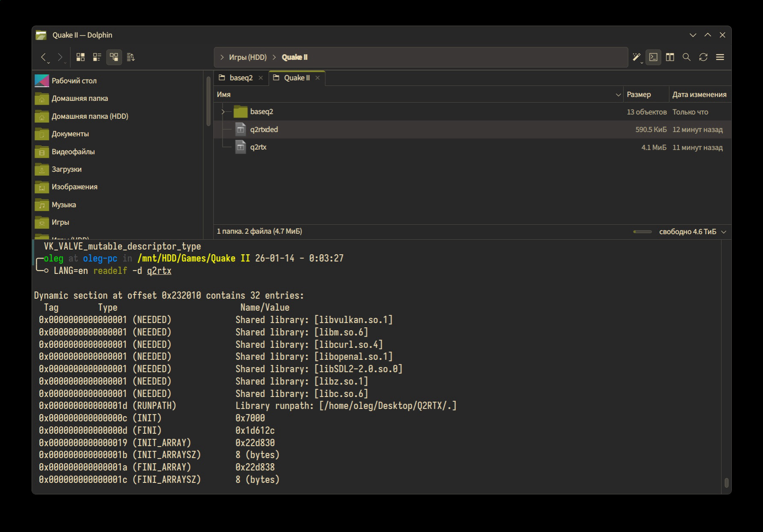The height and width of the screenshot is (532, 763).
Task: Select the q2rtx file
Action: click(258, 147)
